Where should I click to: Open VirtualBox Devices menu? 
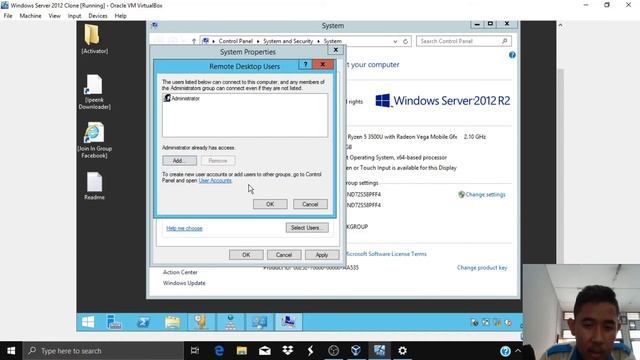pyautogui.click(x=98, y=16)
